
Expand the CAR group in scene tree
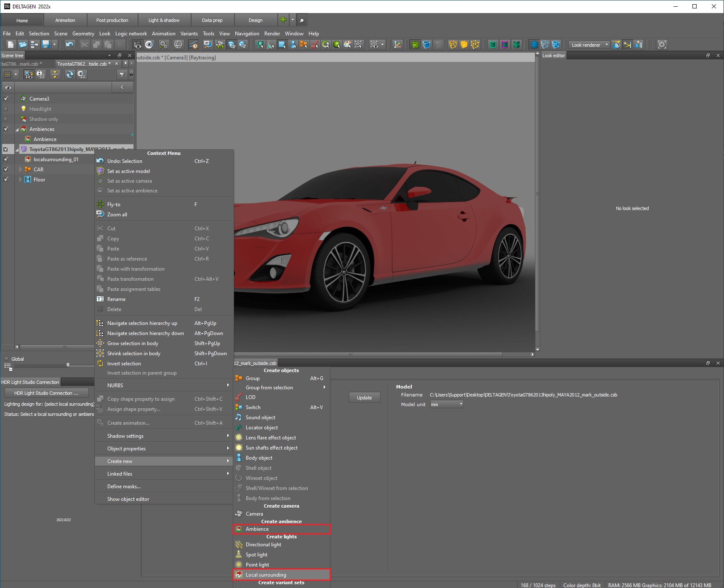click(x=20, y=170)
